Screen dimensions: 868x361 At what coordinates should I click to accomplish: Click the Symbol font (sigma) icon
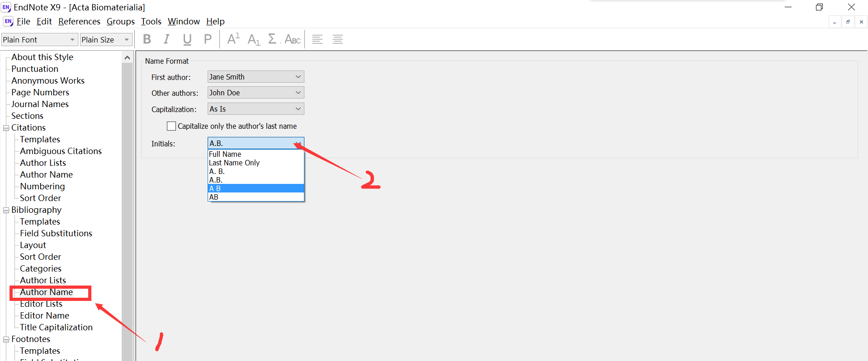[272, 39]
